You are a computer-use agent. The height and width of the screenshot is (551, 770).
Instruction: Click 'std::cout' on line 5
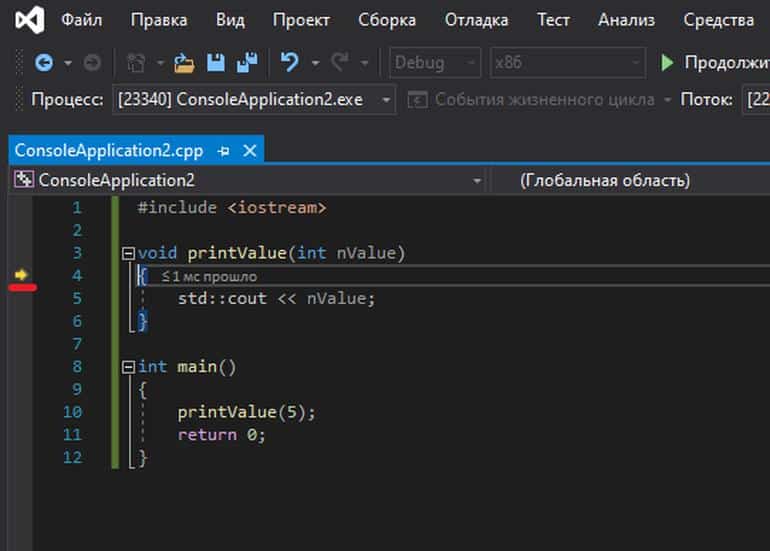click(x=222, y=299)
